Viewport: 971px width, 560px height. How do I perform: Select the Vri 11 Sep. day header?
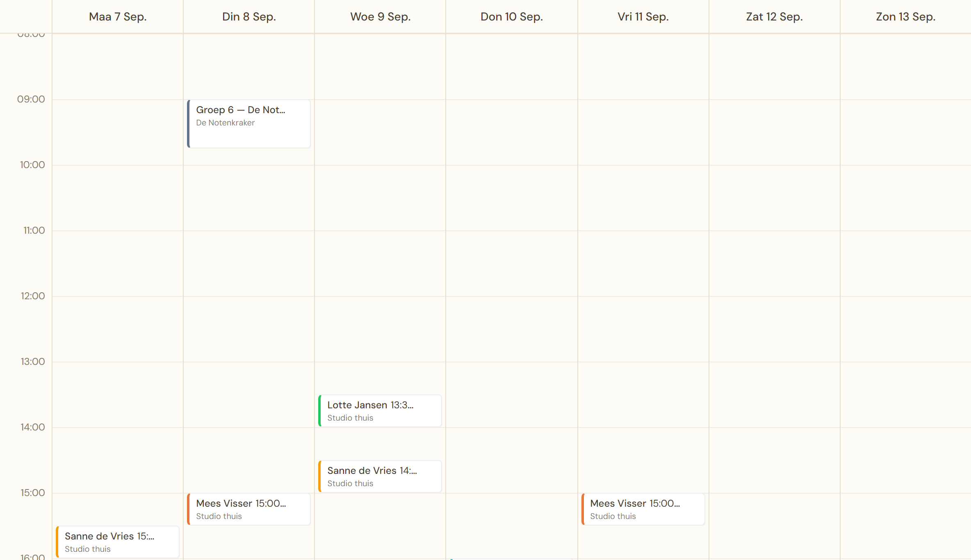point(643,17)
